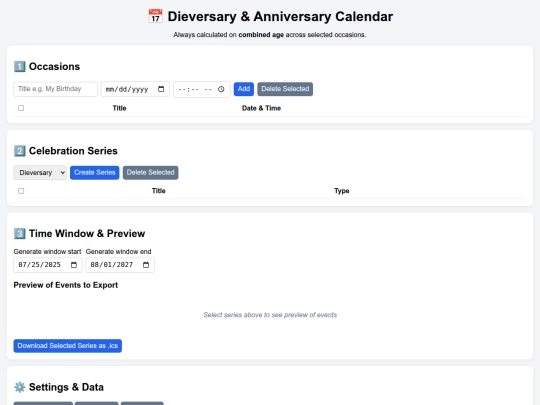Expand the Dieversary series type dropdown
The height and width of the screenshot is (405, 540).
pos(40,173)
